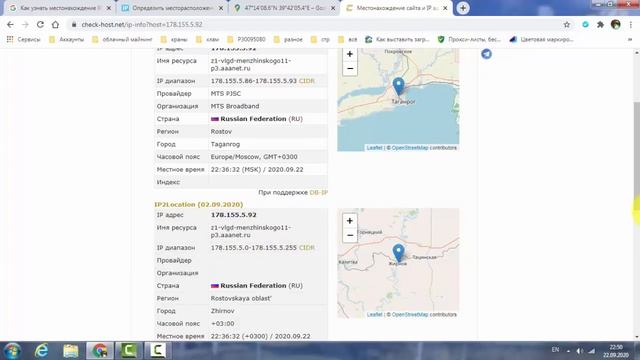Expand the bookmarks bar overflow chevron
Screen dimensions: 640x360
630,40
